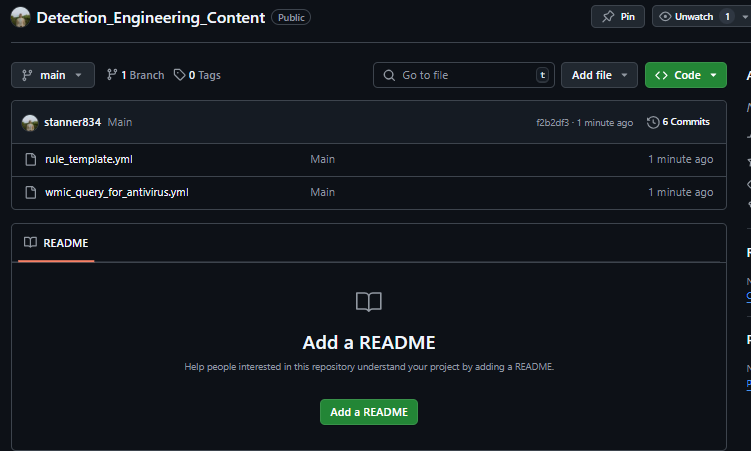Screen dimensions: 751x451
Task: Click the Go to file search field
Action: click(x=463, y=75)
